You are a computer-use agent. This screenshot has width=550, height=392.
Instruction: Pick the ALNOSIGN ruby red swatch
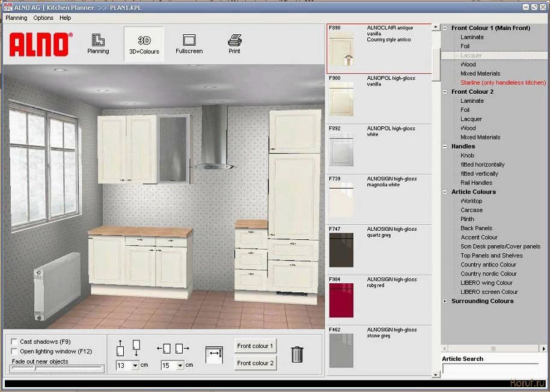pos(341,300)
